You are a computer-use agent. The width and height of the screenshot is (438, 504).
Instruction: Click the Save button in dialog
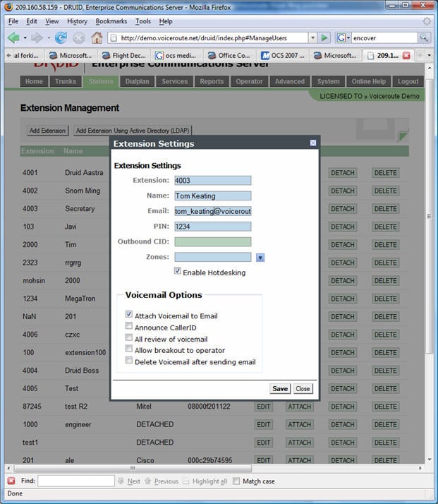280,389
